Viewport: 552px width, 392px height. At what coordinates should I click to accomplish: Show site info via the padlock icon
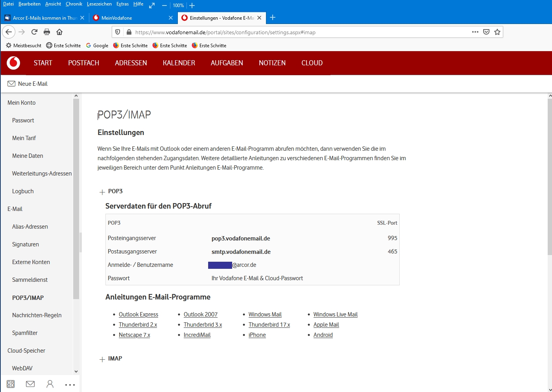129,32
